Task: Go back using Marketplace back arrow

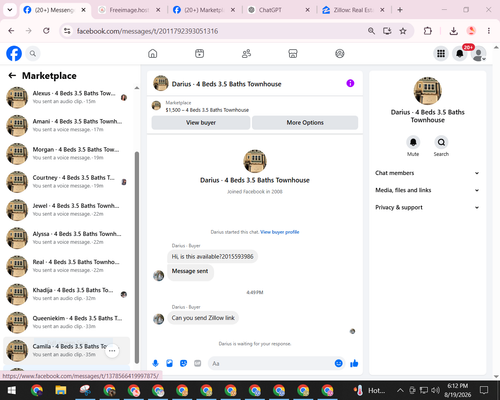Action: [x=12, y=76]
